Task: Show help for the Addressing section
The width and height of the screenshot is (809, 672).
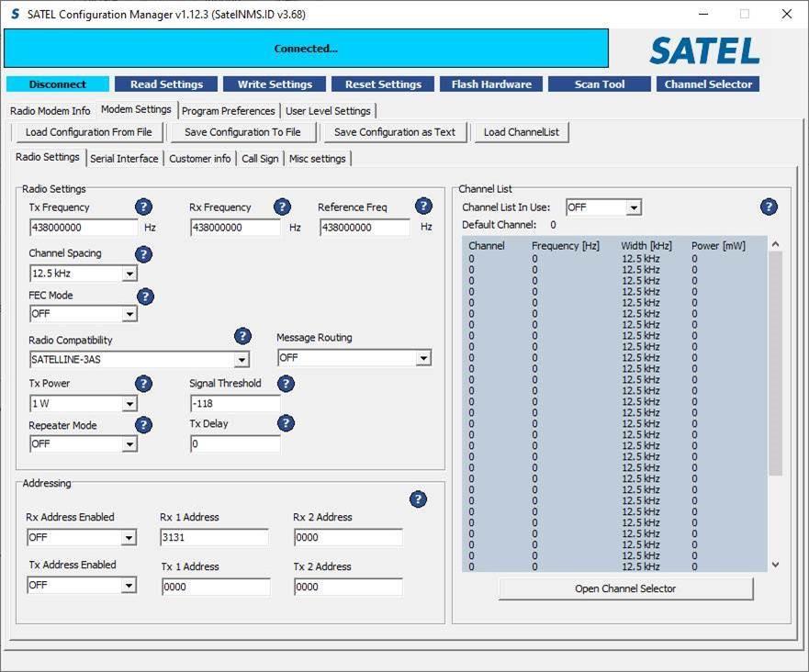Action: tap(418, 499)
